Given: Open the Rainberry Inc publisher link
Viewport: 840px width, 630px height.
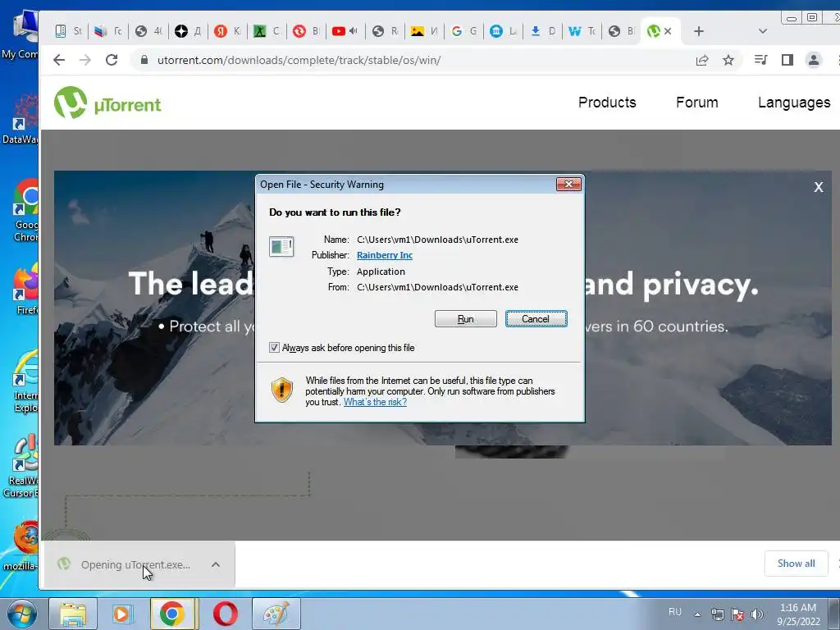Looking at the screenshot, I should (x=385, y=255).
